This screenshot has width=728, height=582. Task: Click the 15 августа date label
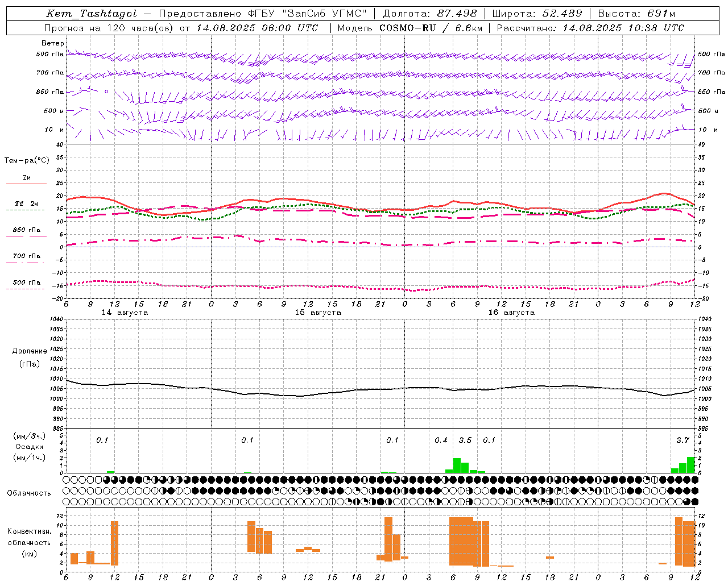318,313
